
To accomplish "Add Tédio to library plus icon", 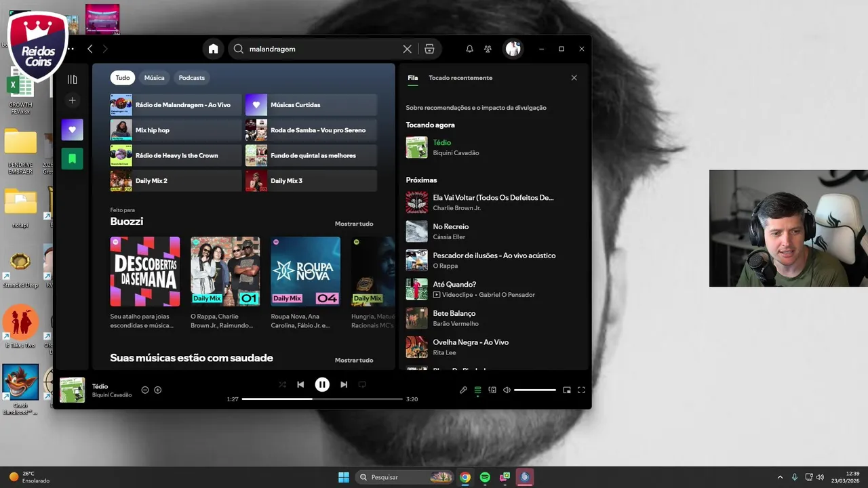I will click(157, 390).
